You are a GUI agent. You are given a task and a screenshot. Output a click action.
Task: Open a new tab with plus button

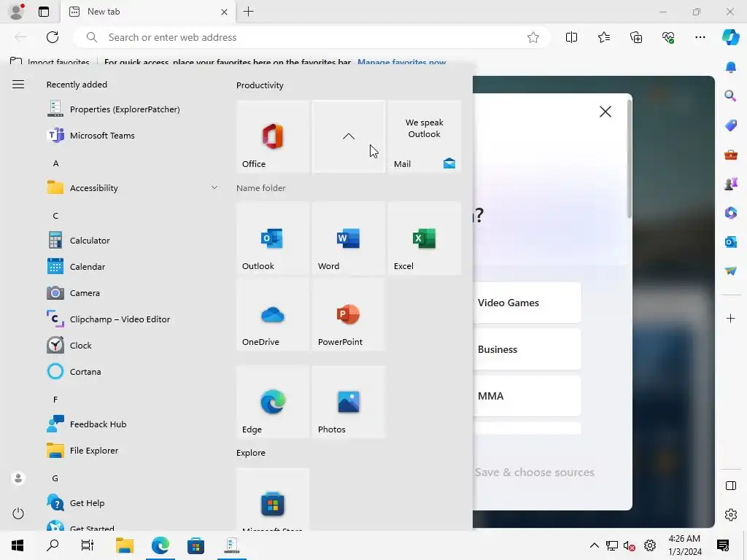pyautogui.click(x=248, y=12)
